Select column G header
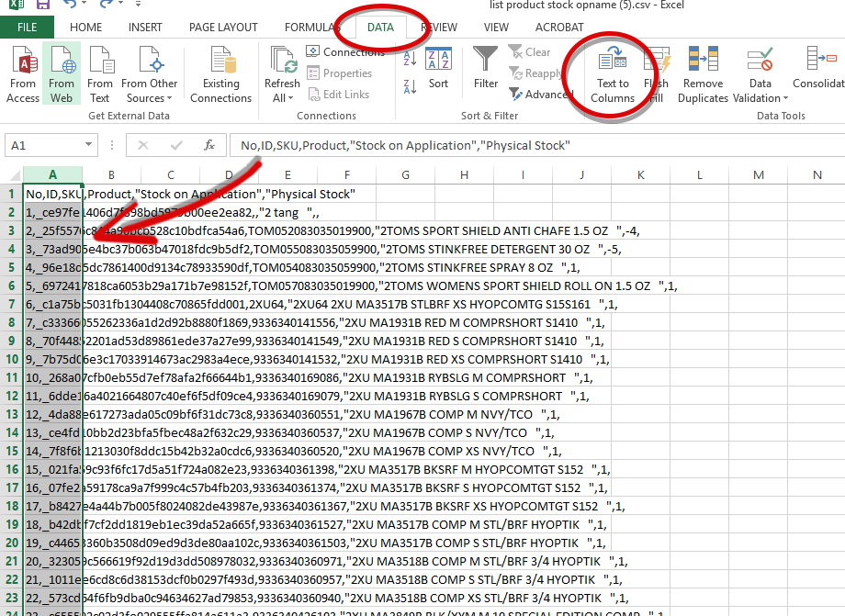This screenshot has width=845, height=616. tap(405, 174)
